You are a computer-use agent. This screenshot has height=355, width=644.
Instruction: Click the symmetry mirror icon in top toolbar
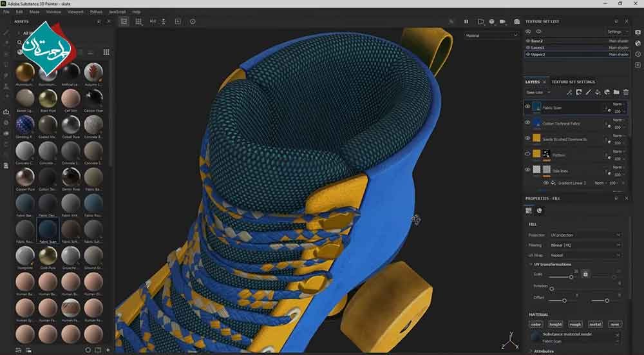[x=153, y=21]
